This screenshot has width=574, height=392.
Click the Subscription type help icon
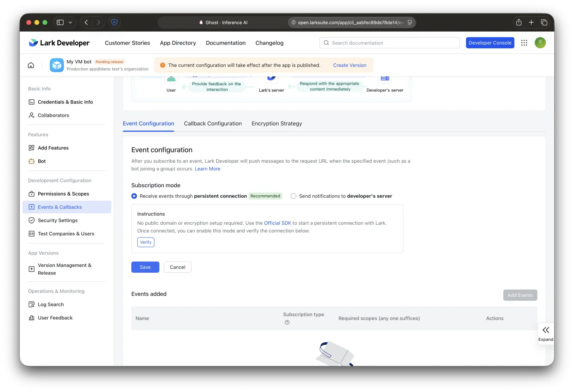[287, 322]
